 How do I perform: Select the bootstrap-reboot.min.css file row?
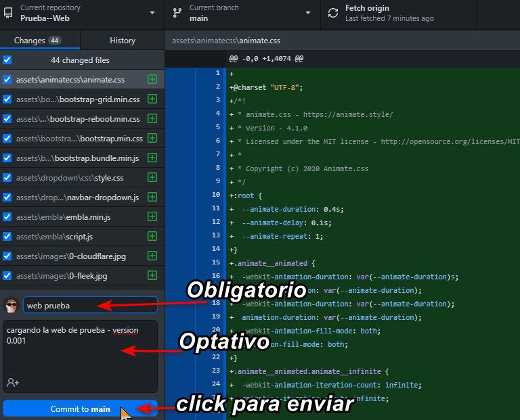[82, 118]
